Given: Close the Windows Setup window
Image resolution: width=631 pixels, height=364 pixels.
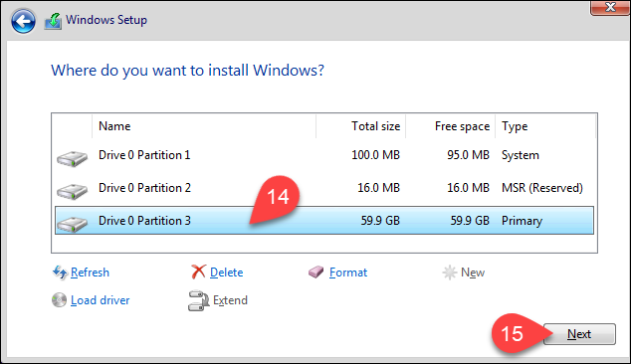Looking at the screenshot, I should 610,7.
